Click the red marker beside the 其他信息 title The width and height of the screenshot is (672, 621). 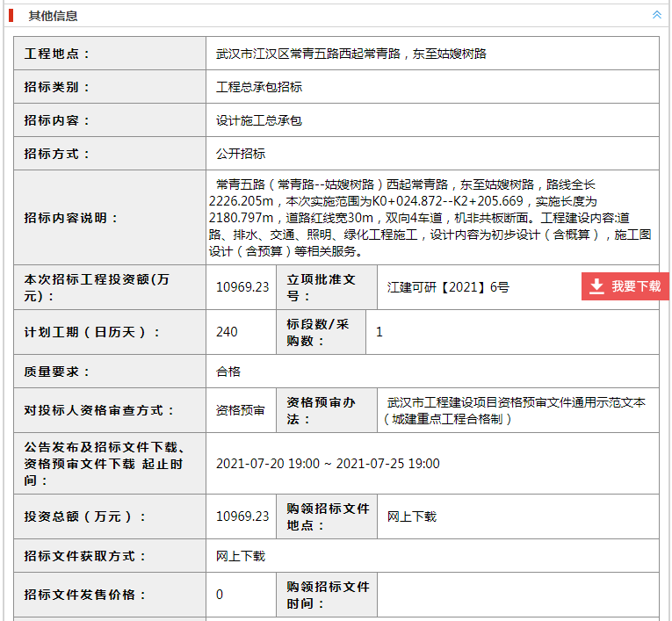[11, 15]
